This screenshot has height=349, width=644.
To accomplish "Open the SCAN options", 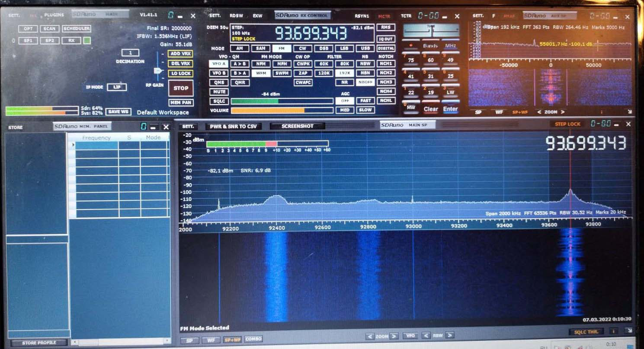I will tap(50, 29).
